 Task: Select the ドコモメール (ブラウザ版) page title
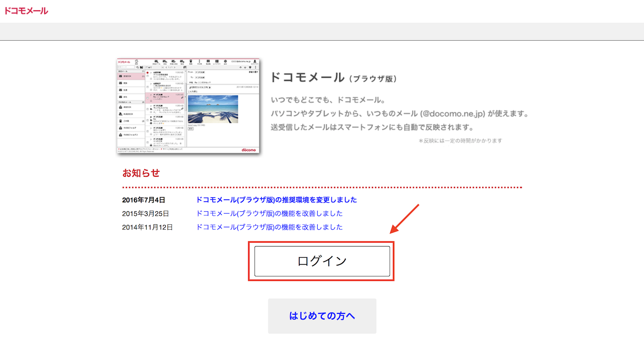pos(333,78)
